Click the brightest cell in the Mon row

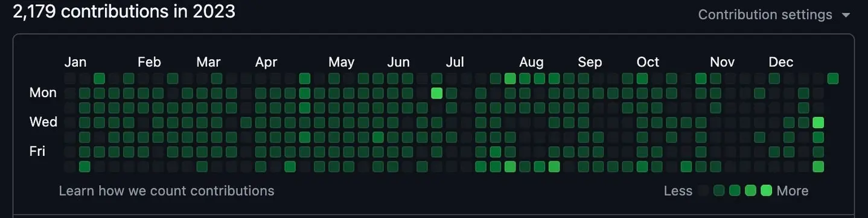pos(437,93)
